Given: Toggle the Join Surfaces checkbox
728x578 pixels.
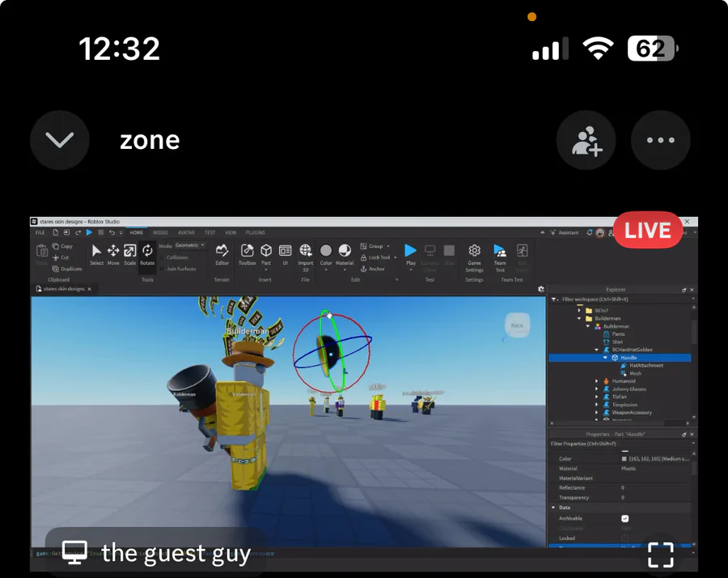Looking at the screenshot, I should click(x=162, y=269).
